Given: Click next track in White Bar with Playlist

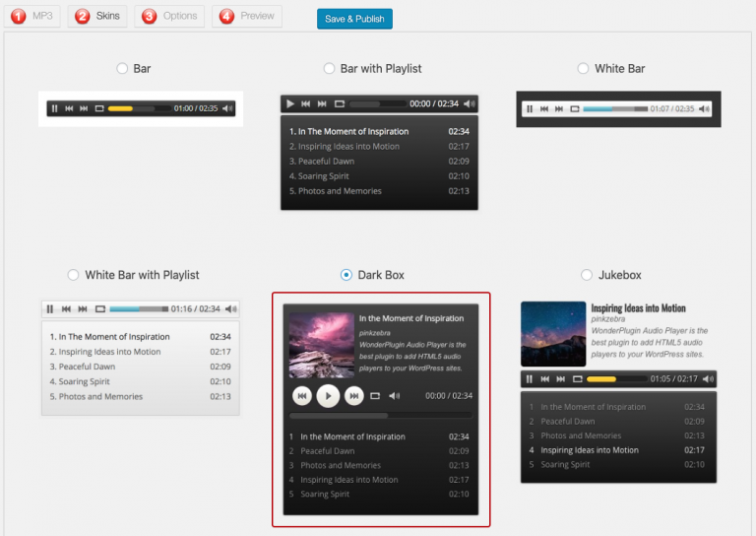Looking at the screenshot, I should coord(83,308).
